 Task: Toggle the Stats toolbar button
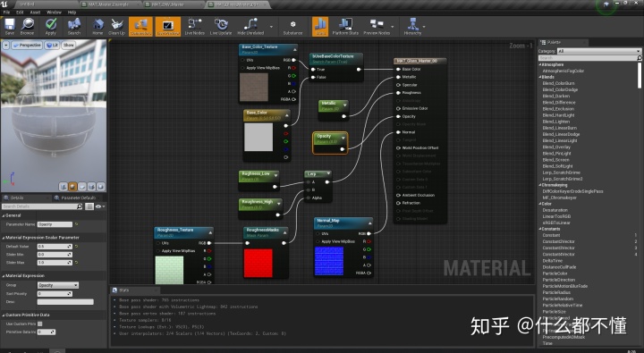point(320,26)
